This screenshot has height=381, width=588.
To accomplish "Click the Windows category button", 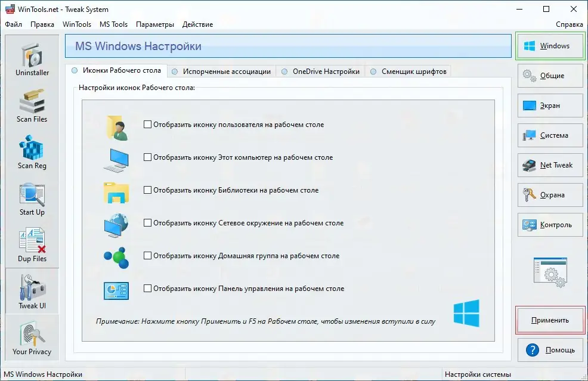I will click(x=550, y=46).
